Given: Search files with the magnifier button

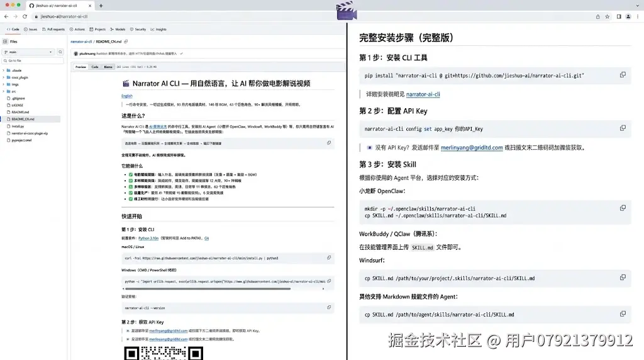Looking at the screenshot, I should click(60, 52).
